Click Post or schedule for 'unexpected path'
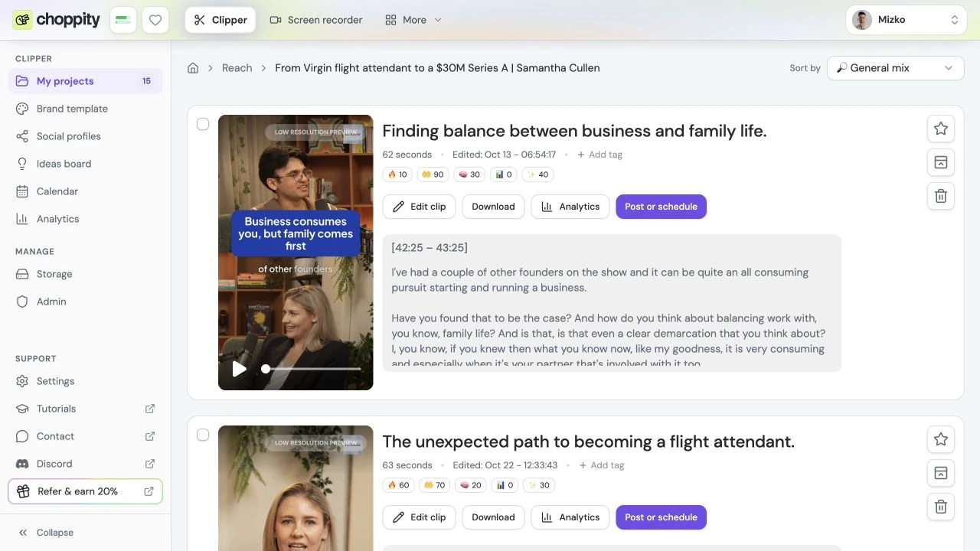This screenshot has width=980, height=551. tap(661, 517)
